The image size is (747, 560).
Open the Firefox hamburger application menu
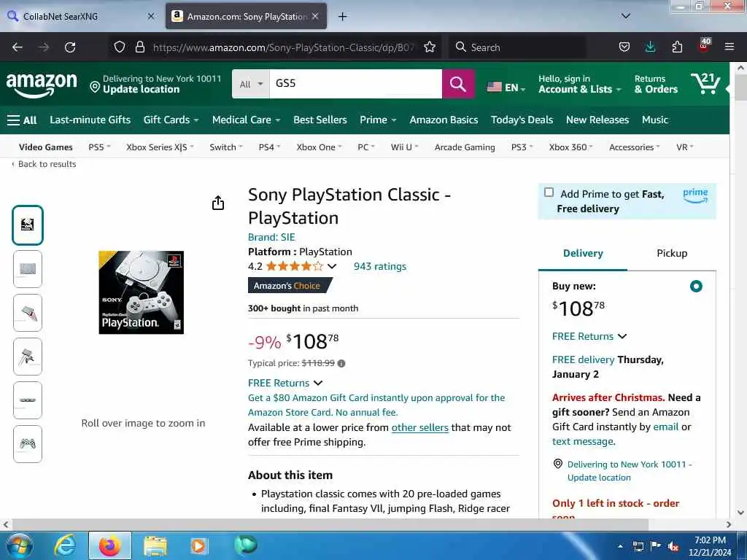pyautogui.click(x=729, y=47)
